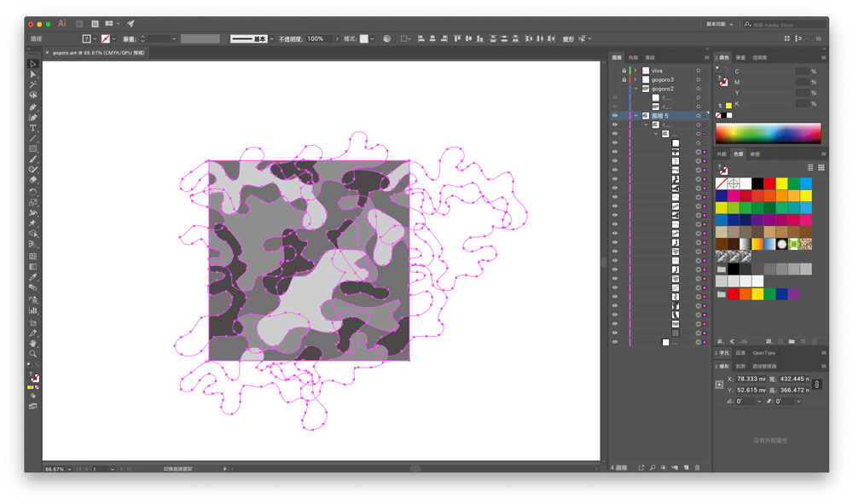Hide layer 圖層 5 using eye icon

pyautogui.click(x=615, y=115)
